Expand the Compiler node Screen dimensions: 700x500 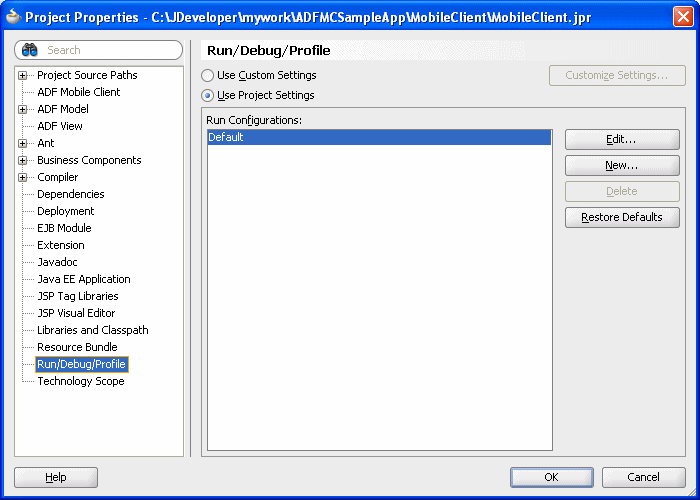22,177
